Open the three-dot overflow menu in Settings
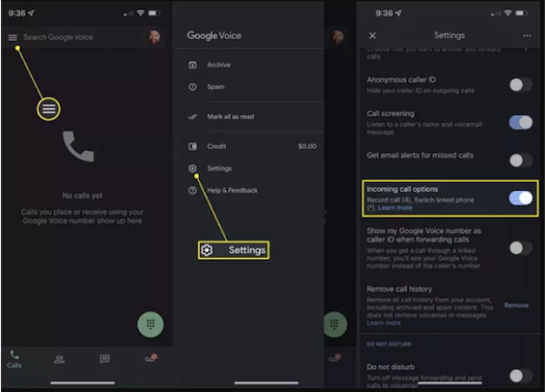 (527, 36)
